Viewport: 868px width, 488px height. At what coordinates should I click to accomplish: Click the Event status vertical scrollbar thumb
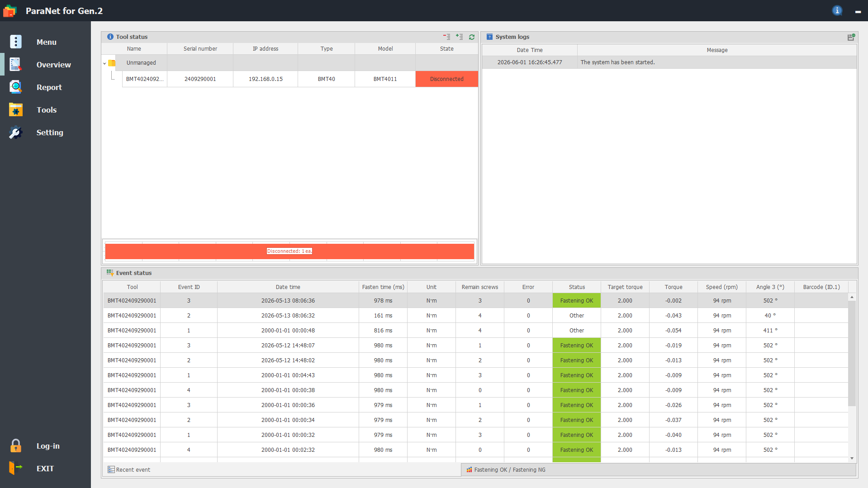[x=852, y=353]
